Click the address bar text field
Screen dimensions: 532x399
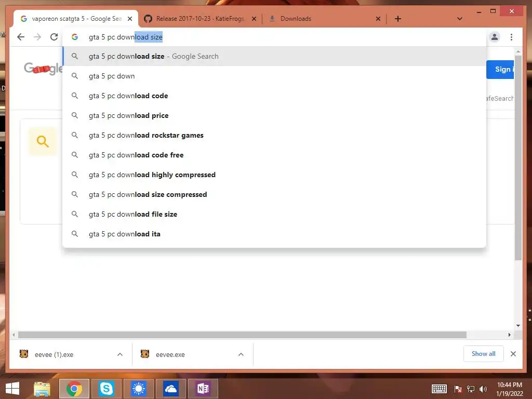[x=274, y=37]
